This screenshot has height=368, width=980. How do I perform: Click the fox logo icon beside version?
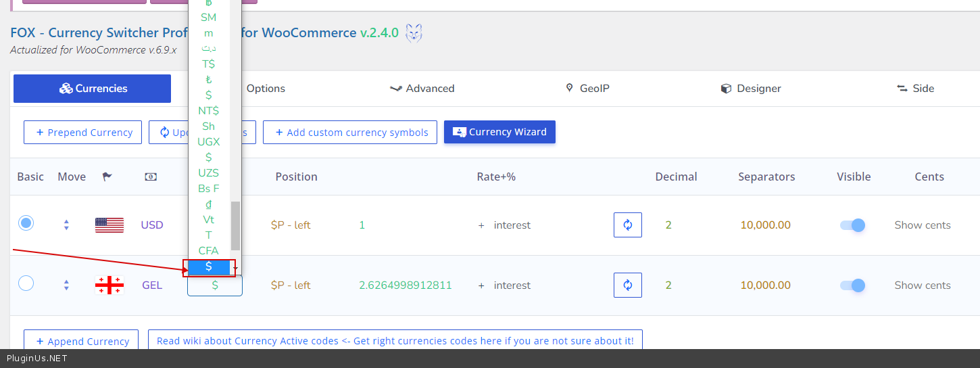click(x=414, y=33)
